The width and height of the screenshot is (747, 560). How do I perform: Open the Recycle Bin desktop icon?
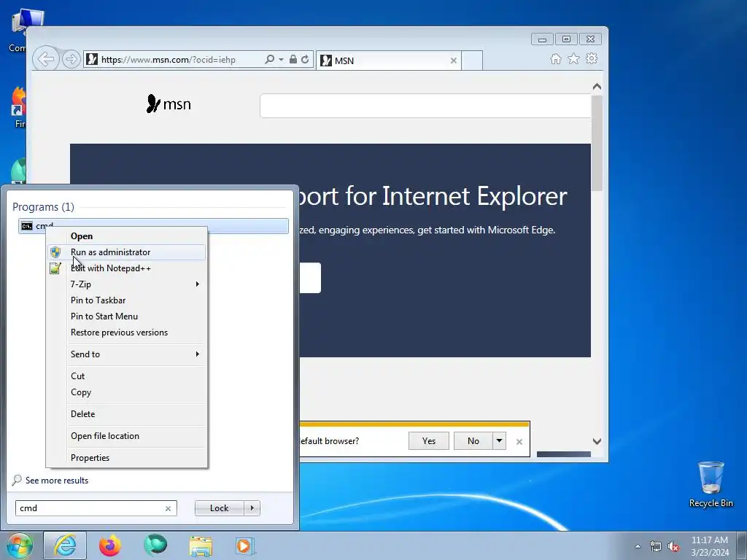point(711,484)
